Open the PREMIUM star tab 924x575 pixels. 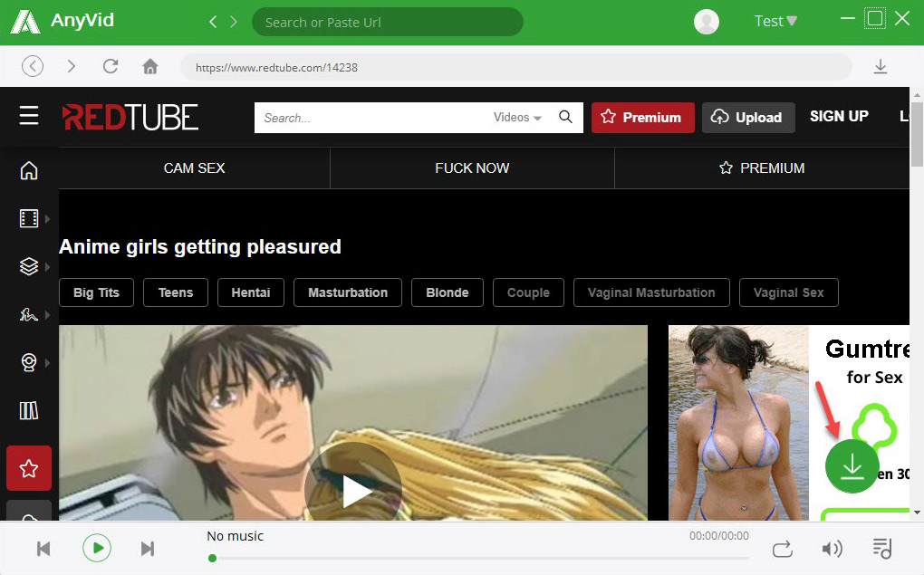(762, 168)
